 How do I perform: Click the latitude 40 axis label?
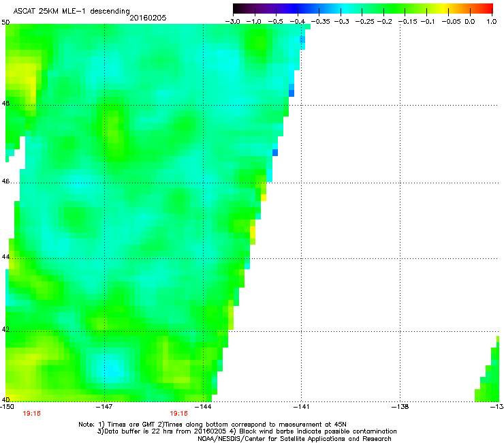(x=5, y=399)
